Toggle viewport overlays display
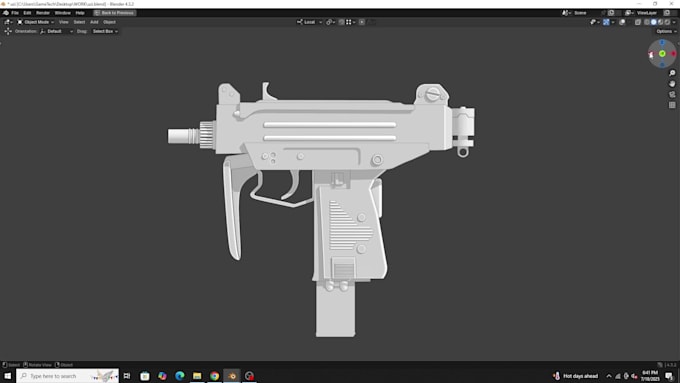This screenshot has height=383, width=680. (622, 22)
